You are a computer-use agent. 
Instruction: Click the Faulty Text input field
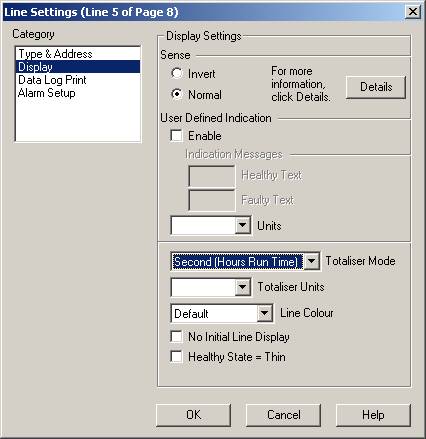click(212, 200)
